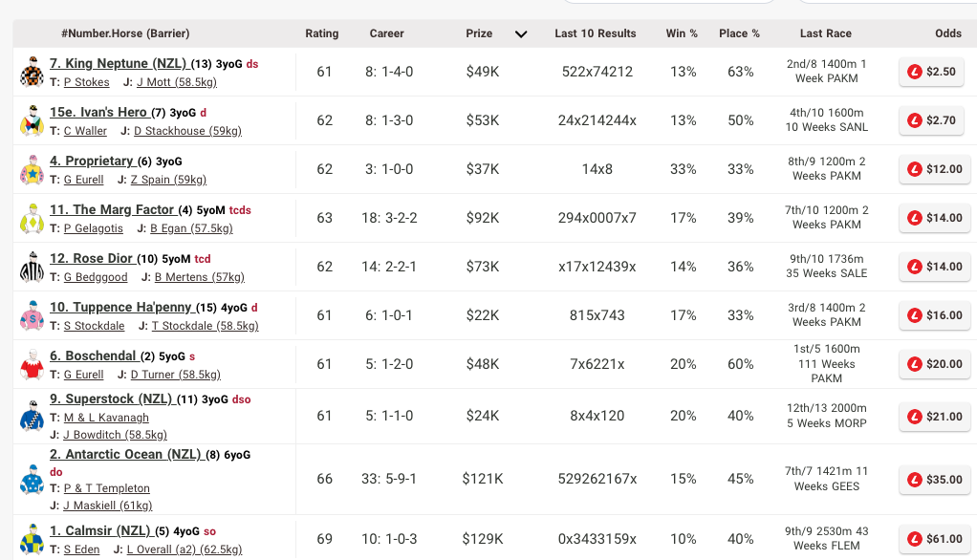Sort by Last 10 Results header

[x=595, y=33]
